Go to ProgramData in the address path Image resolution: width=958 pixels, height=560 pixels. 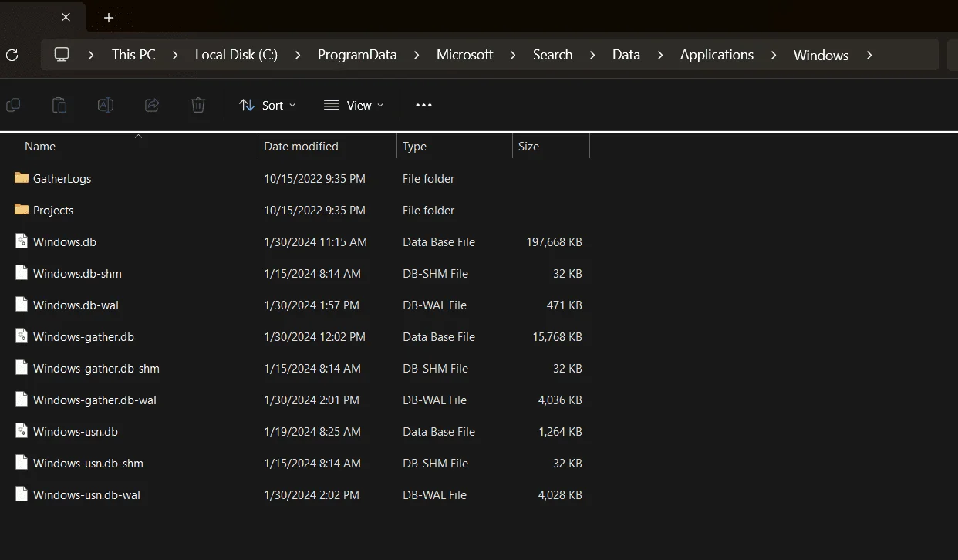coord(357,55)
